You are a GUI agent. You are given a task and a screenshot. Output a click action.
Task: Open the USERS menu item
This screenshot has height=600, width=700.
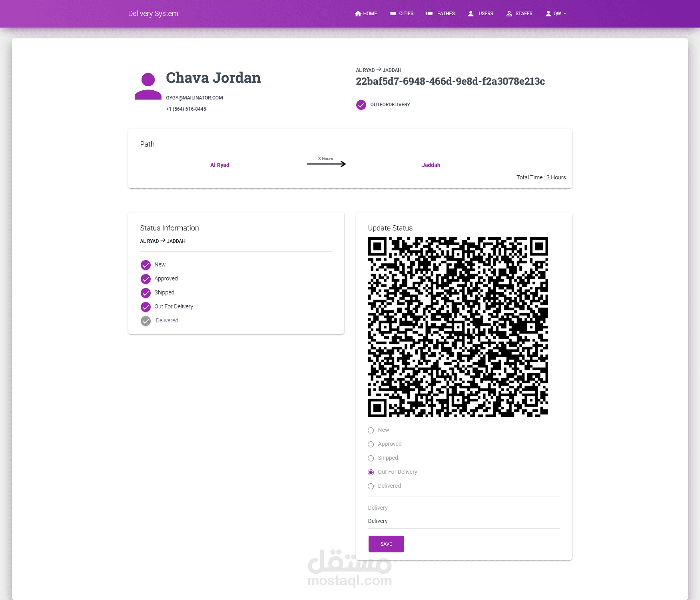pyautogui.click(x=480, y=14)
